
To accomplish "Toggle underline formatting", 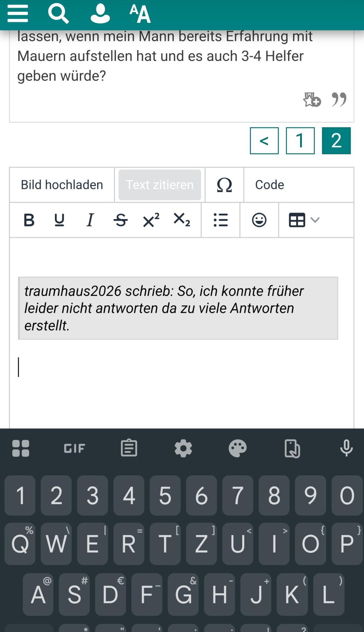I will click(59, 220).
